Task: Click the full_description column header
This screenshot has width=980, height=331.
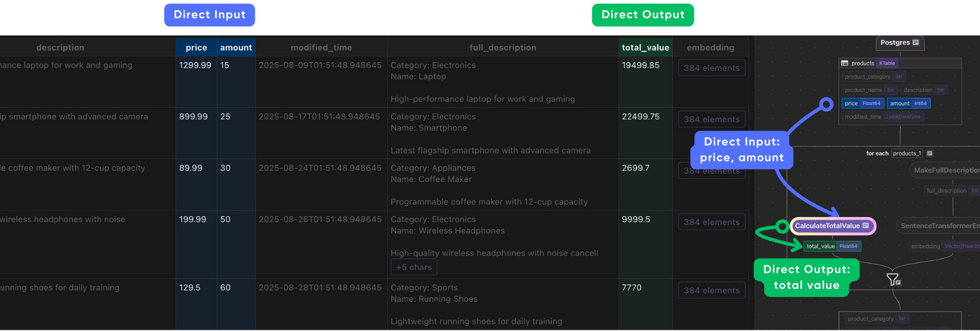Action: (503, 47)
